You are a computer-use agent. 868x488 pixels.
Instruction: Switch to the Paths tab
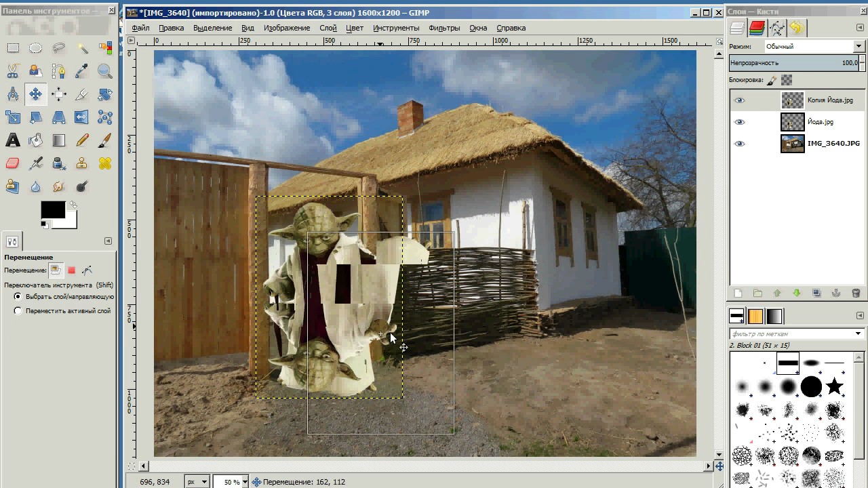click(x=776, y=28)
